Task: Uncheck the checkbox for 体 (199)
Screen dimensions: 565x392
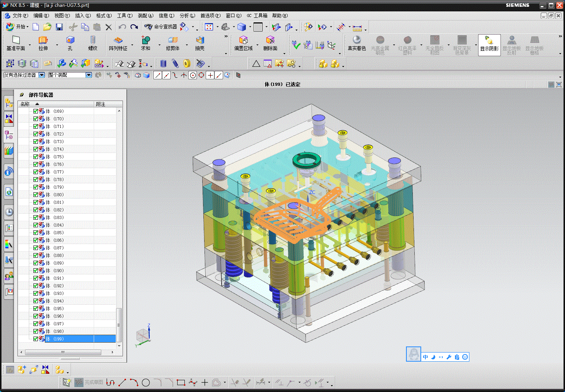Action: (36, 339)
